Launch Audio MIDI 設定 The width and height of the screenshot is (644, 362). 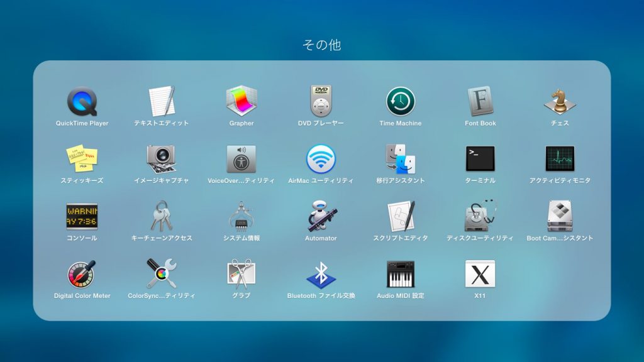pyautogui.click(x=401, y=274)
